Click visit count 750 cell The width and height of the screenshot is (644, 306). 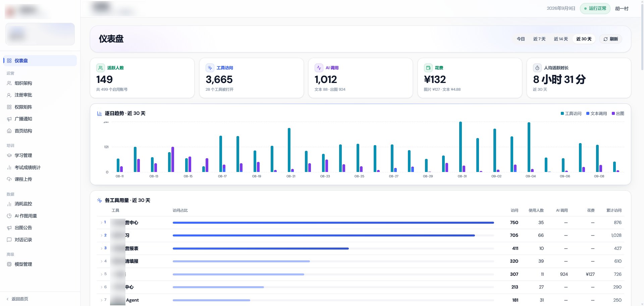tap(514, 223)
